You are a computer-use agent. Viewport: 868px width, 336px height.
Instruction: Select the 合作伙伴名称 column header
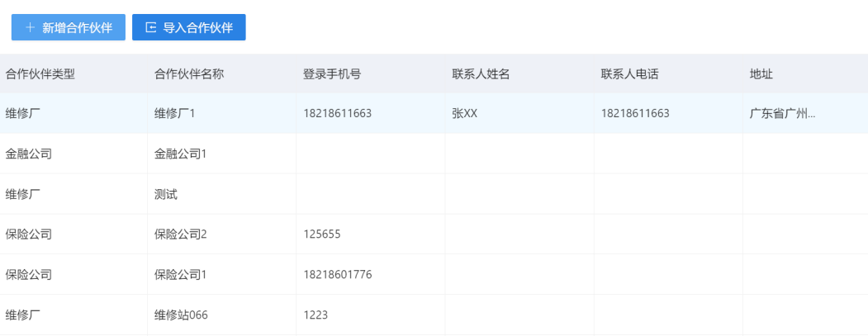tap(189, 73)
